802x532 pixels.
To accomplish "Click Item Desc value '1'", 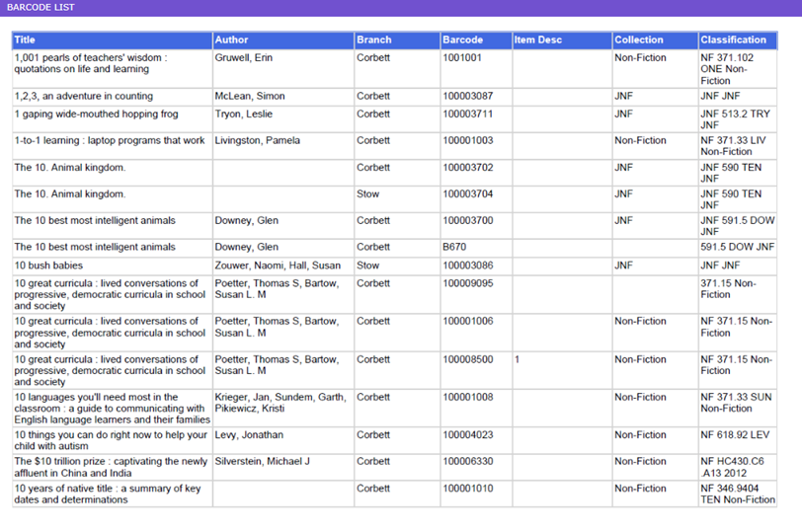I will pyautogui.click(x=517, y=360).
